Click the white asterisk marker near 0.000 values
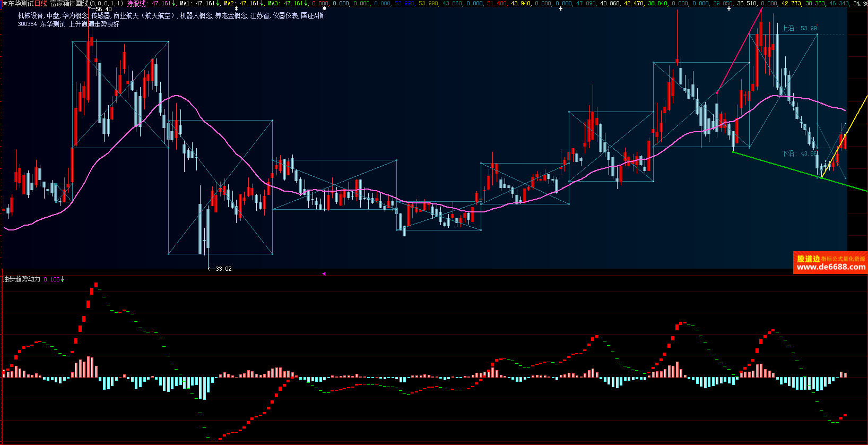 click(x=324, y=8)
